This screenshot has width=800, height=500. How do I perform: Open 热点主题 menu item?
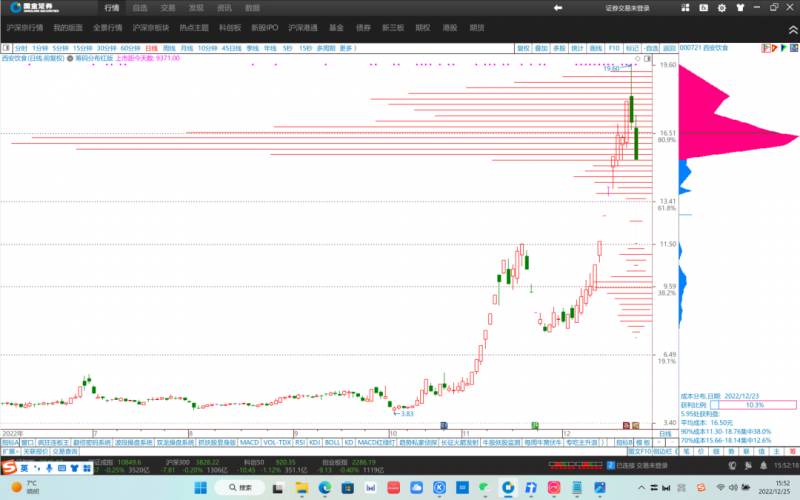point(194,28)
